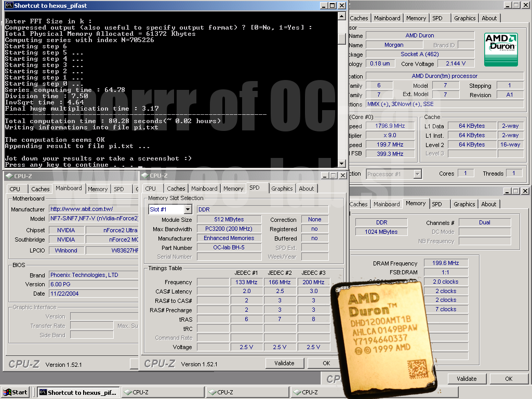This screenshot has width=532, height=399.
Task: Click the core speed value '1796.9 MHz'
Action: [x=390, y=126]
